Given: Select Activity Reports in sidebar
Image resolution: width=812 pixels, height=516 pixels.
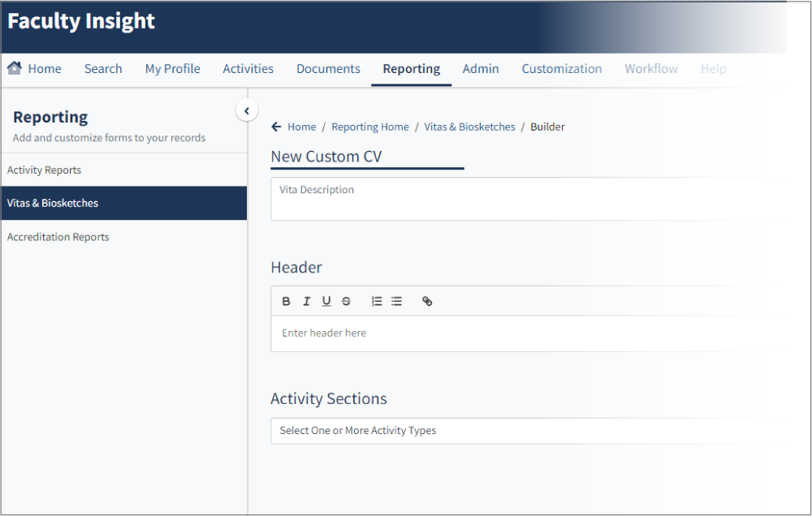Looking at the screenshot, I should (x=44, y=170).
